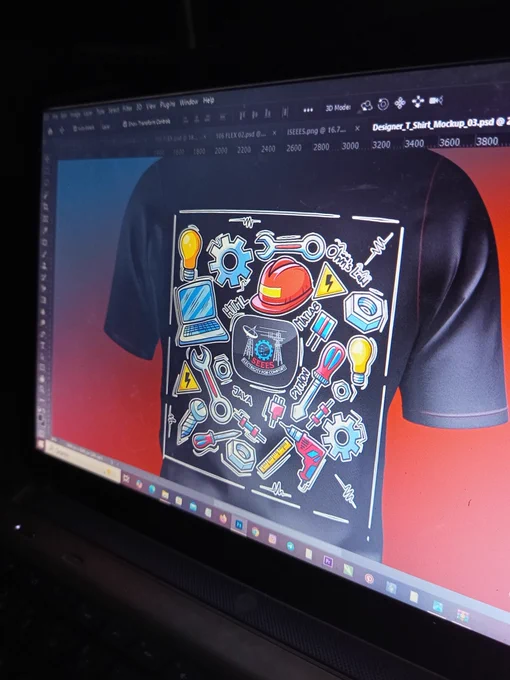This screenshot has height=680, width=510.
Task: Select the 3D roll camera icon
Action: [383, 104]
